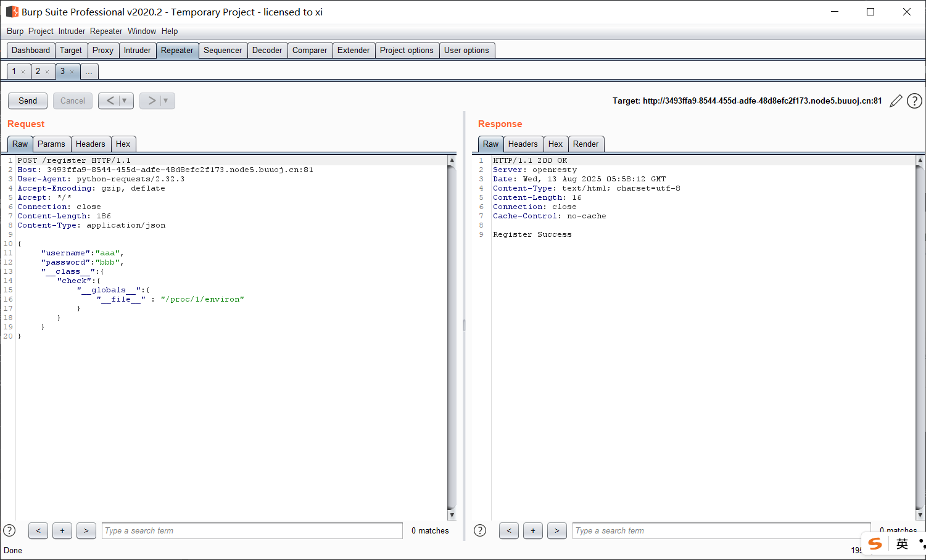
Task: Open the User options tab
Action: pos(466,51)
